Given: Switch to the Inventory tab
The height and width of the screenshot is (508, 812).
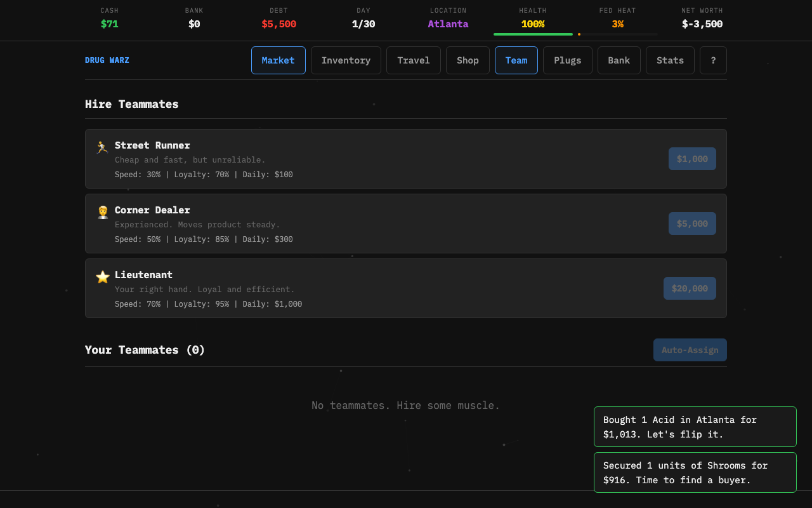Looking at the screenshot, I should [346, 60].
